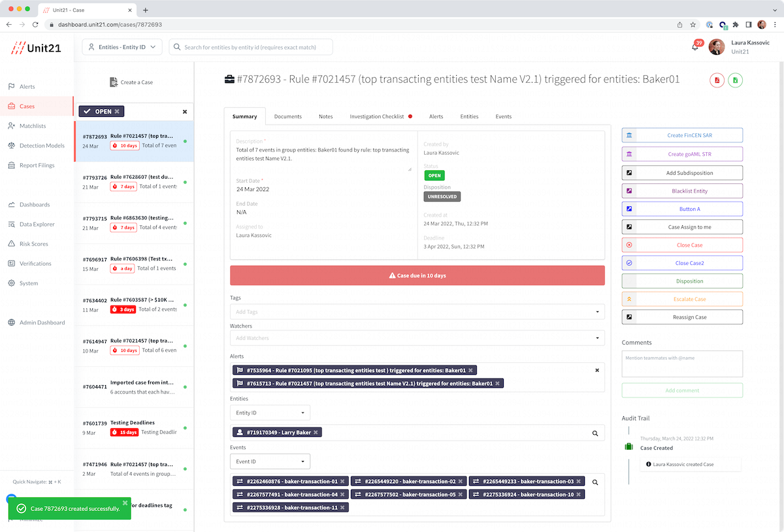Remove the OPEN filter chip

[117, 112]
